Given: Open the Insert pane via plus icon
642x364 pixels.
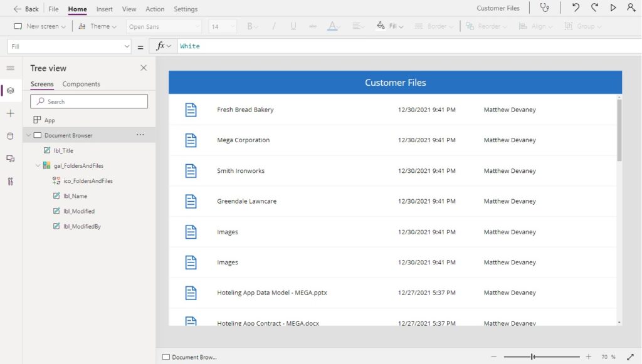Looking at the screenshot, I should pyautogui.click(x=9, y=113).
